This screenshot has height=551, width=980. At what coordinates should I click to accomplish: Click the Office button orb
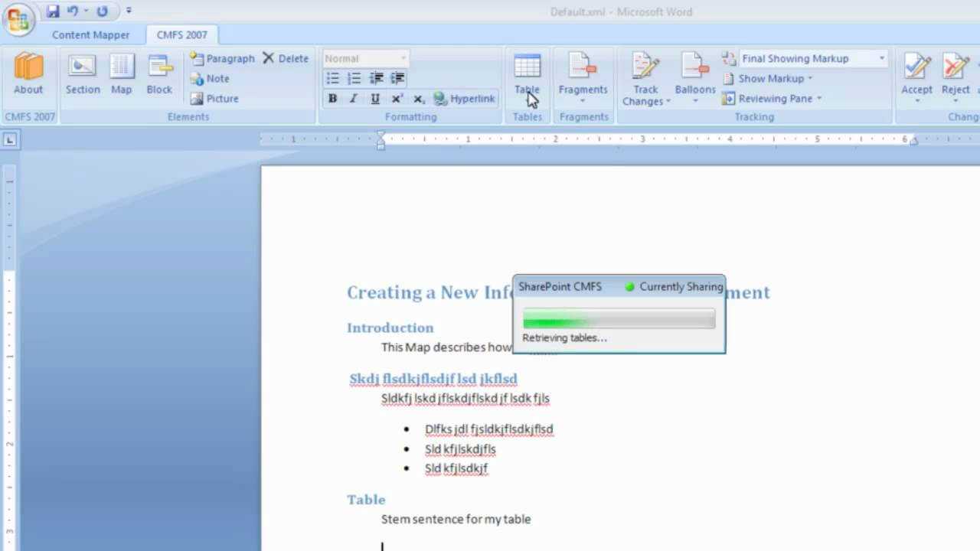pyautogui.click(x=17, y=18)
